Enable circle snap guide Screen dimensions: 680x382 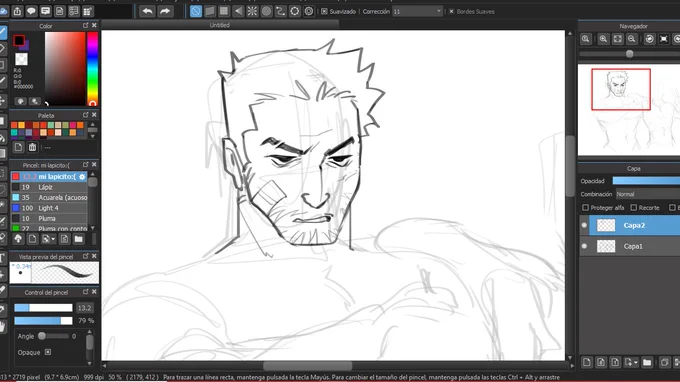266,11
